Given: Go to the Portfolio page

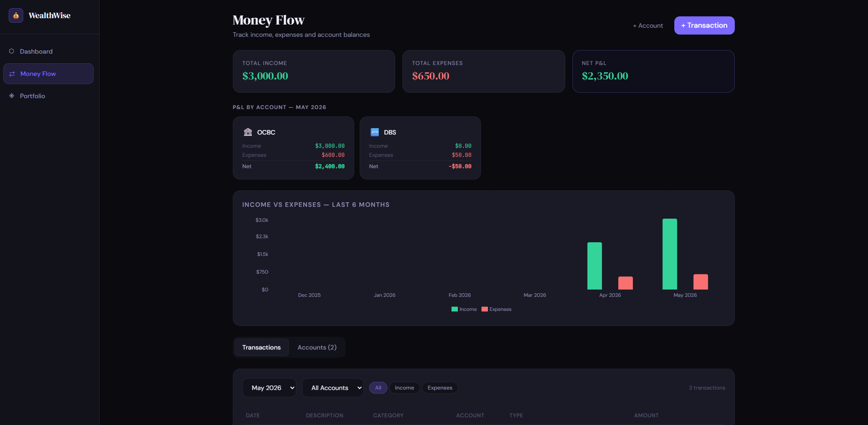Looking at the screenshot, I should (x=48, y=96).
